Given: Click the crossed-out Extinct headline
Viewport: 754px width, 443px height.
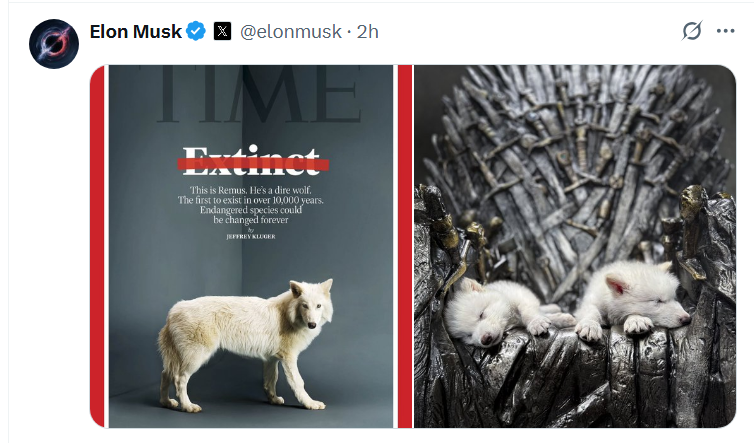Looking at the screenshot, I should (252, 161).
